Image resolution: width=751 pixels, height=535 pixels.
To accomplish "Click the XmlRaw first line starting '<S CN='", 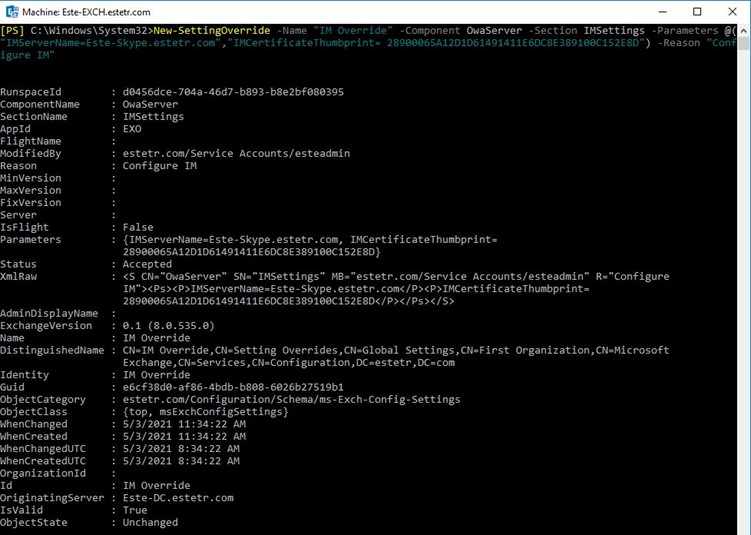I will [396, 276].
